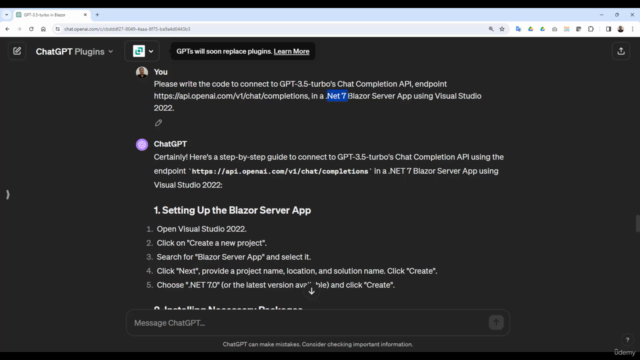The height and width of the screenshot is (360, 640).
Task: Send the message using the arrow button
Action: [496, 322]
